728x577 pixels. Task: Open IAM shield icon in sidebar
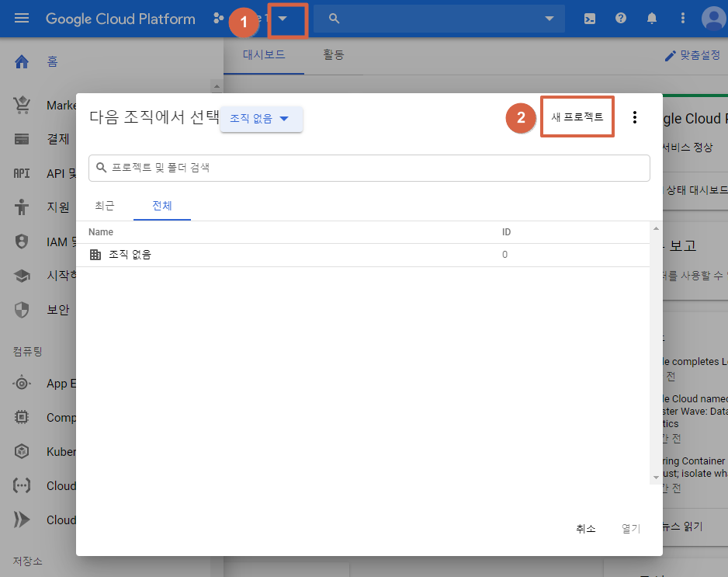pyautogui.click(x=22, y=241)
